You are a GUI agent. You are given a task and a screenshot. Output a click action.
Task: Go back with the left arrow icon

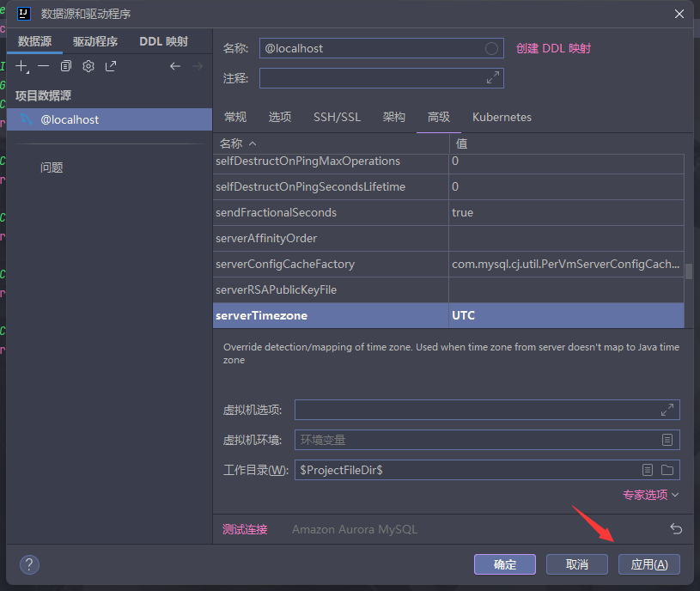[x=175, y=66]
